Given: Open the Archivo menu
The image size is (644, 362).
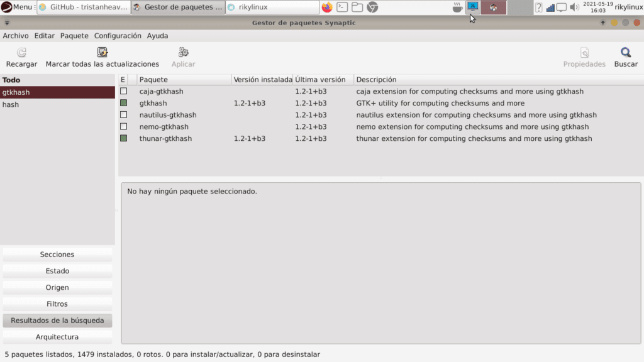Looking at the screenshot, I should (16, 36).
